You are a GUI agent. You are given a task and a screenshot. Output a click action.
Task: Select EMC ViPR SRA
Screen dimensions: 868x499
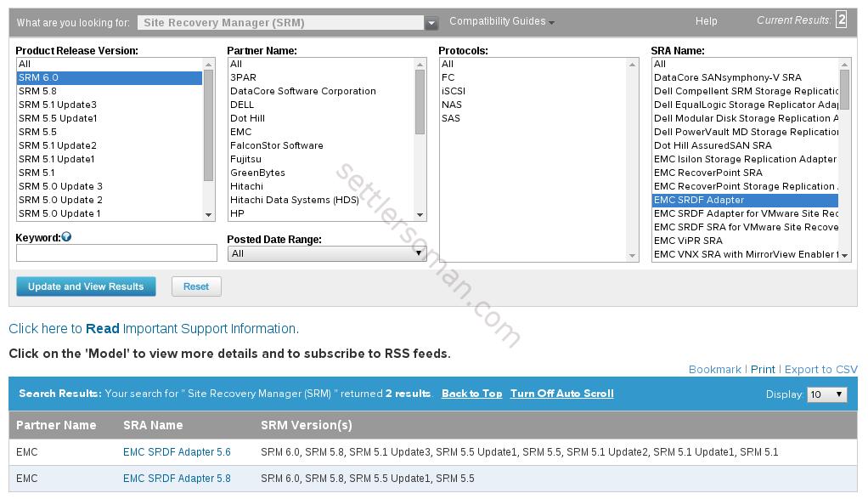(745, 241)
